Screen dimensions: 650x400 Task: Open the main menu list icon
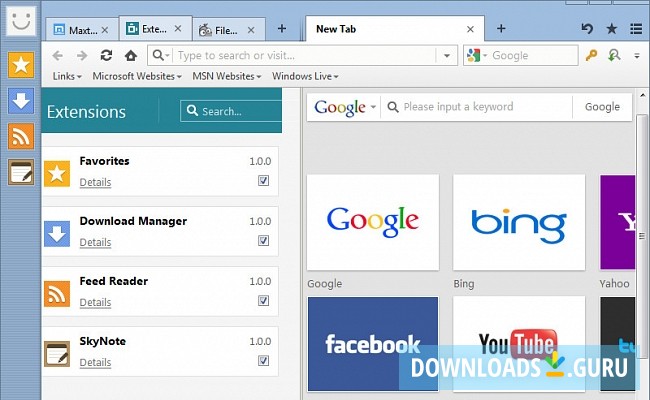click(x=636, y=29)
